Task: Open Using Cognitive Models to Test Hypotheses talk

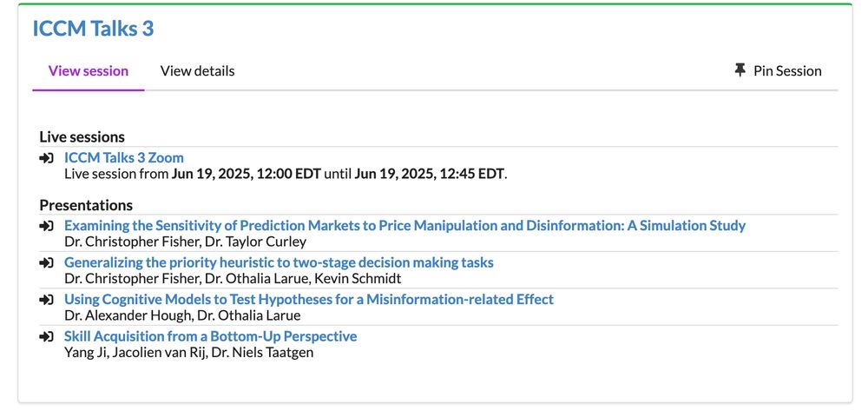Action: point(309,299)
